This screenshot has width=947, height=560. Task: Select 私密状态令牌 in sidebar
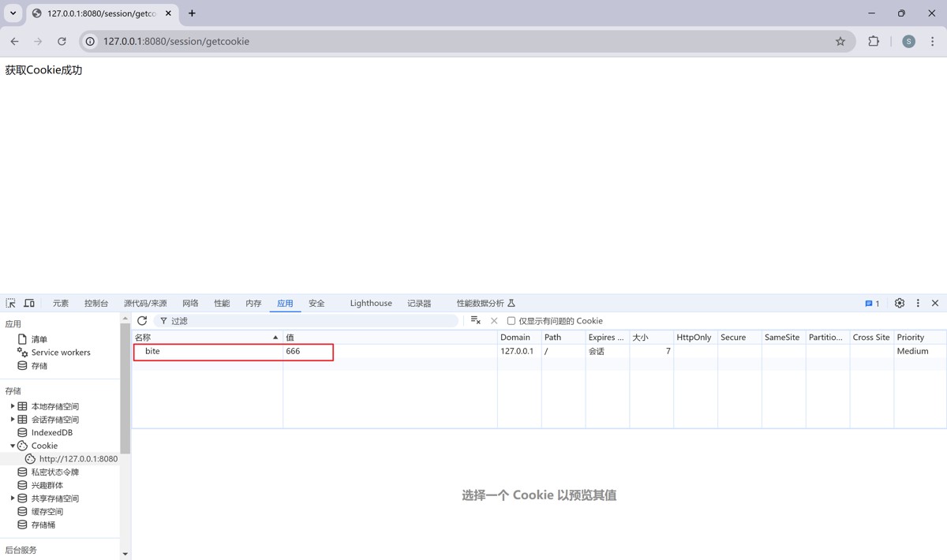tap(54, 472)
